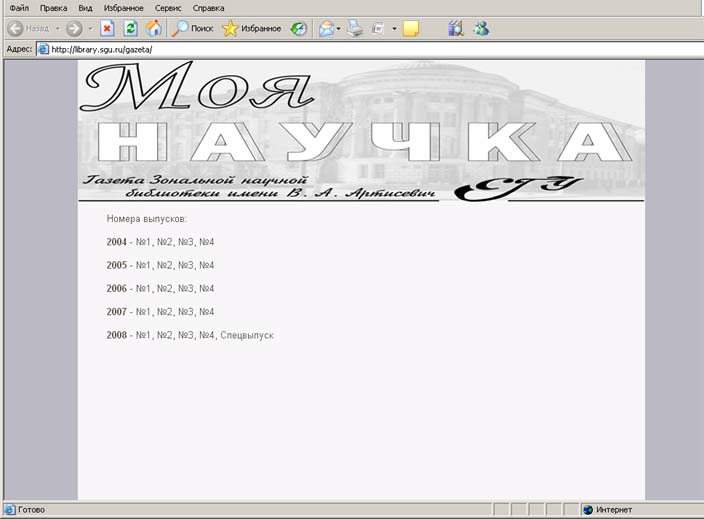Open 2005 issue №2 link
Image resolution: width=704 pixels, height=519 pixels.
tap(164, 265)
